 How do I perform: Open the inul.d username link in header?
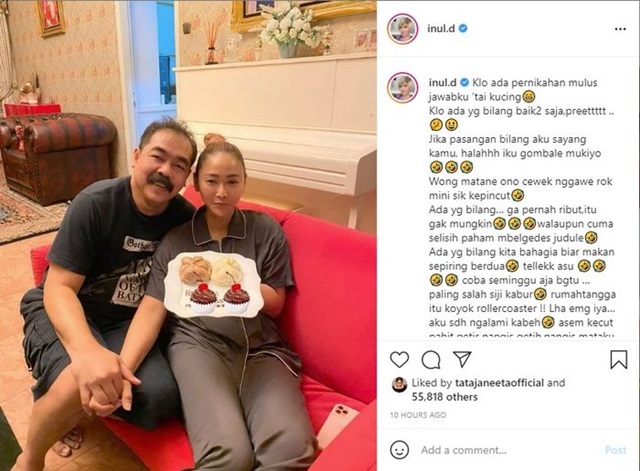(x=441, y=29)
